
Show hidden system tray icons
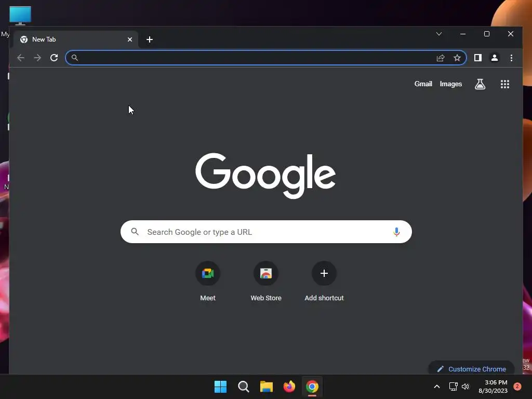click(436, 387)
